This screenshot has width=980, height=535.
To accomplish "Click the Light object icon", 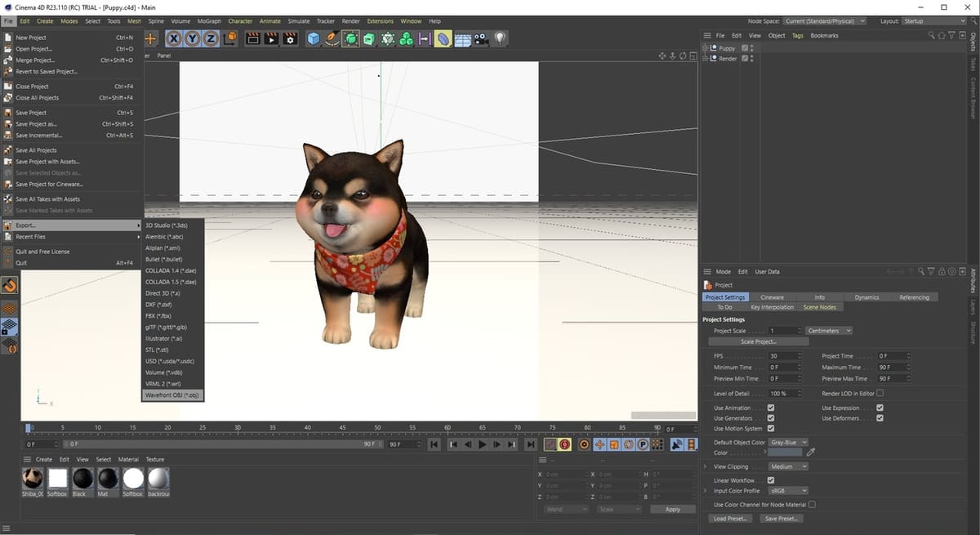I will coord(500,38).
